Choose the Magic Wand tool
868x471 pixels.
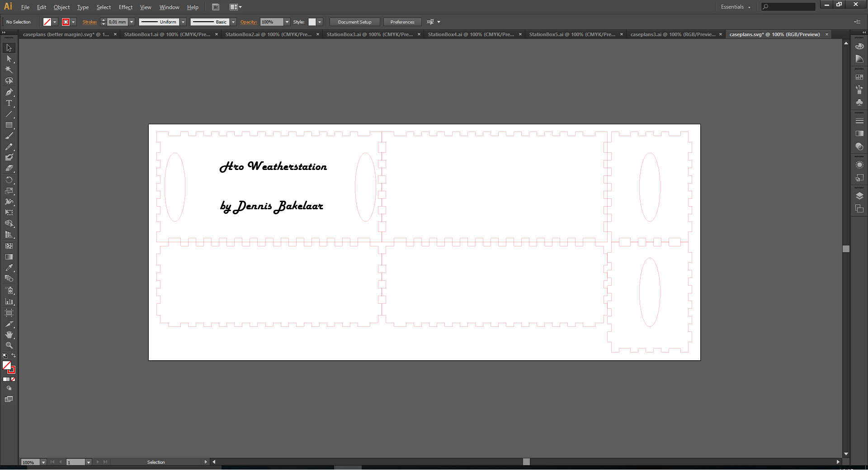[9, 70]
